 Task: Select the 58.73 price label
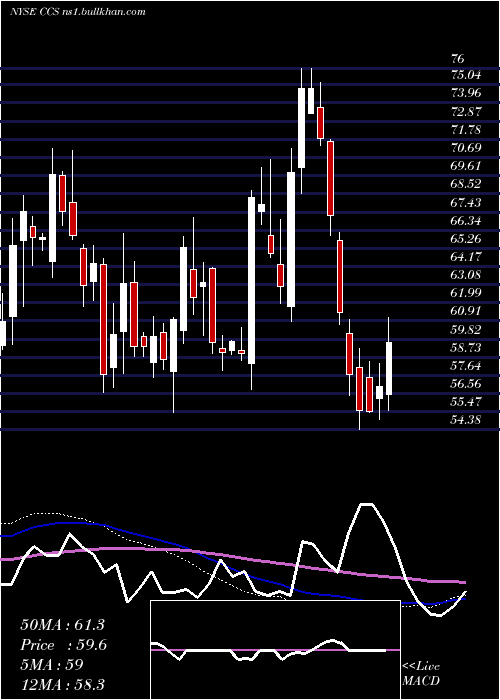point(467,348)
